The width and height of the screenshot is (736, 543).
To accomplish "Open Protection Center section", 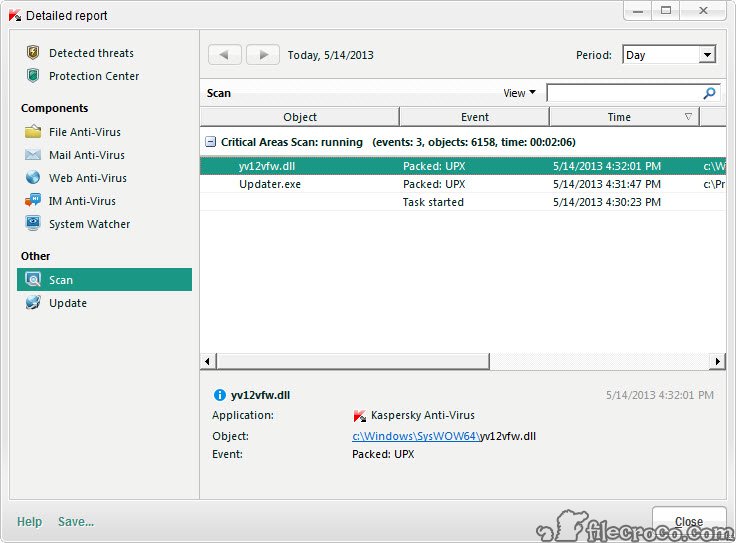I will [x=94, y=76].
